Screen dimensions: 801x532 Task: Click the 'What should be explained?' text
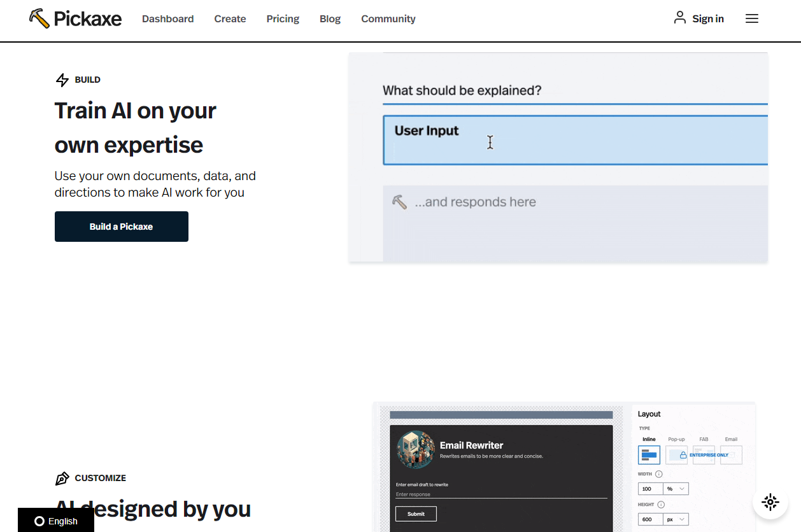tap(462, 90)
